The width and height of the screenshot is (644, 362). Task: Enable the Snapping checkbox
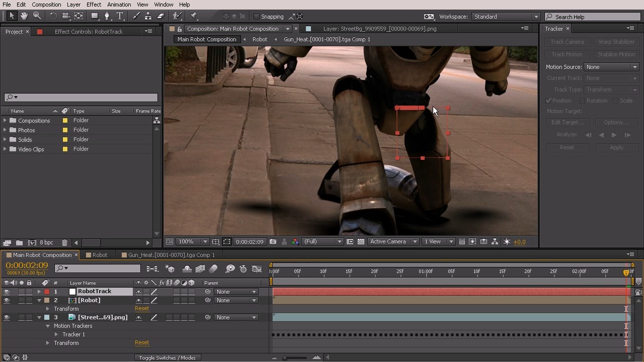(257, 17)
